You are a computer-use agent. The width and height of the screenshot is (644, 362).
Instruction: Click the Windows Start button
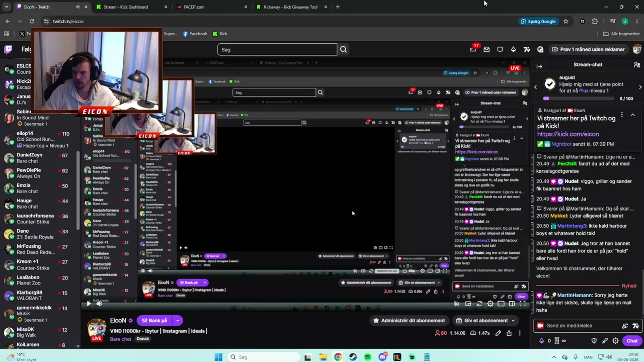[218, 357]
